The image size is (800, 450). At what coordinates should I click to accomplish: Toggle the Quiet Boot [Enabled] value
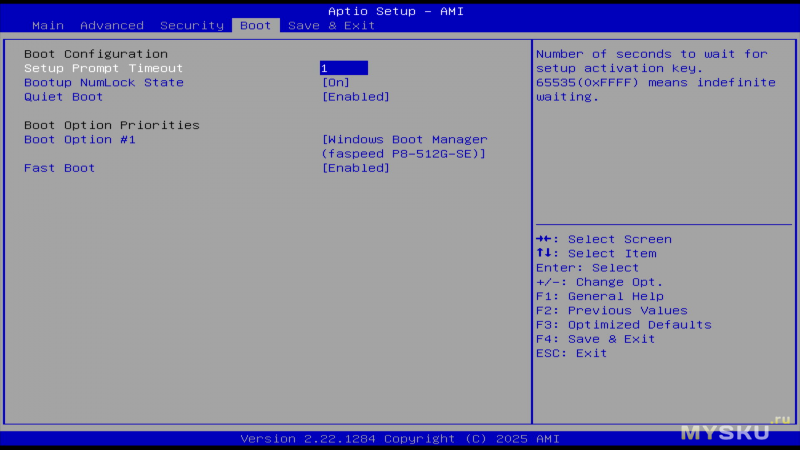tap(355, 97)
